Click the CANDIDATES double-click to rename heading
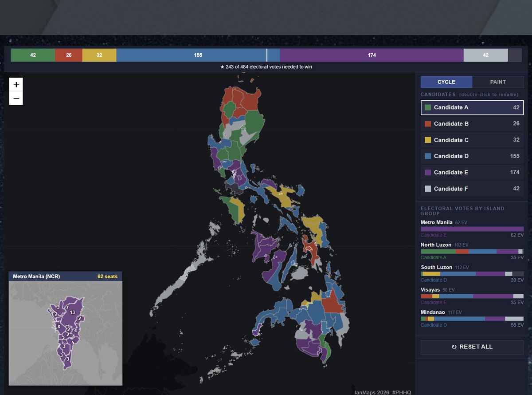Screen dimensions: 532x395 pos(469,95)
